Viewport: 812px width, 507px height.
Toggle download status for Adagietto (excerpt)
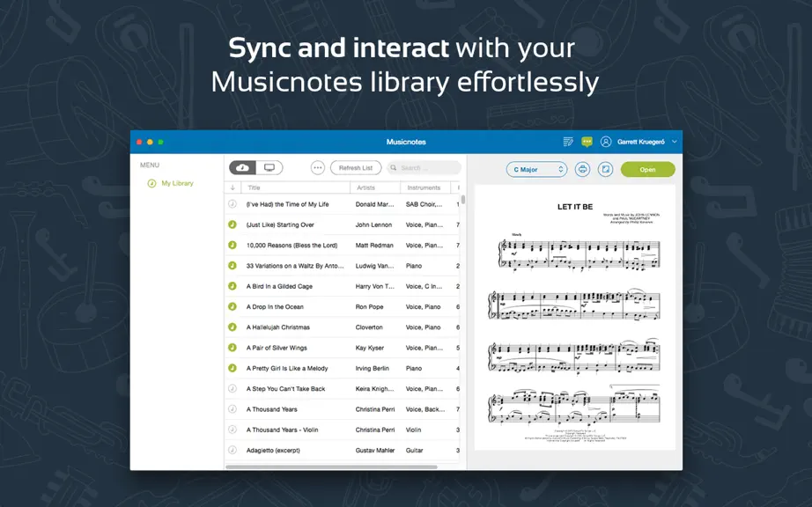(x=233, y=450)
